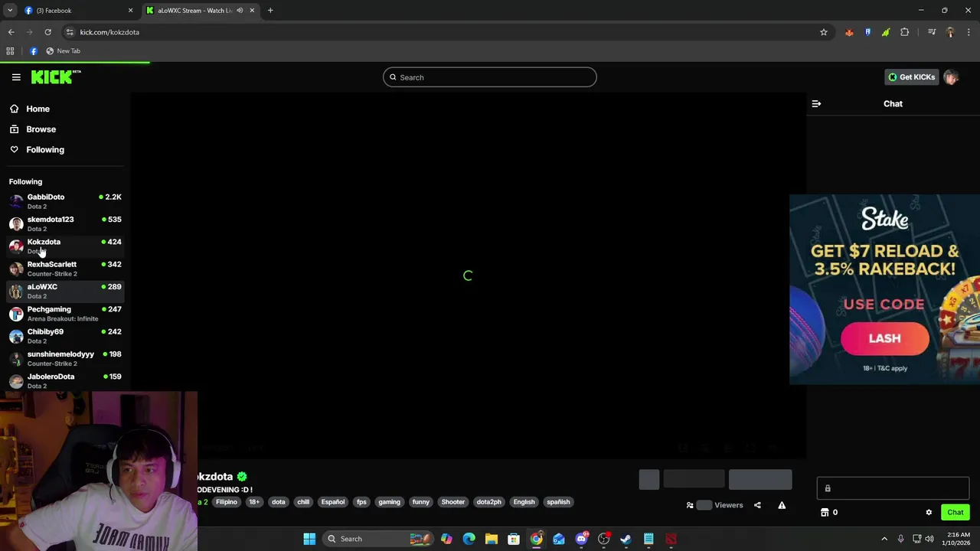Viewport: 980px width, 551px height.
Task: Focus the Kick search field
Action: pyautogui.click(x=489, y=77)
